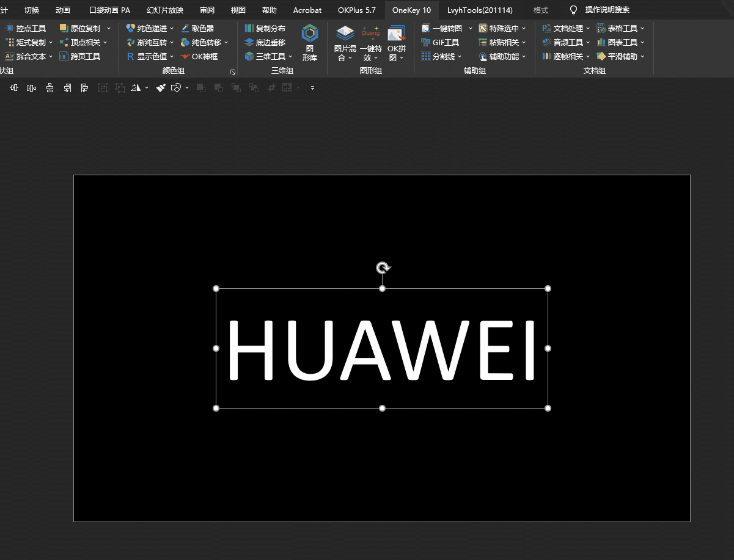Open the 图形库 shape library
The height and width of the screenshot is (560, 734).
click(x=310, y=43)
